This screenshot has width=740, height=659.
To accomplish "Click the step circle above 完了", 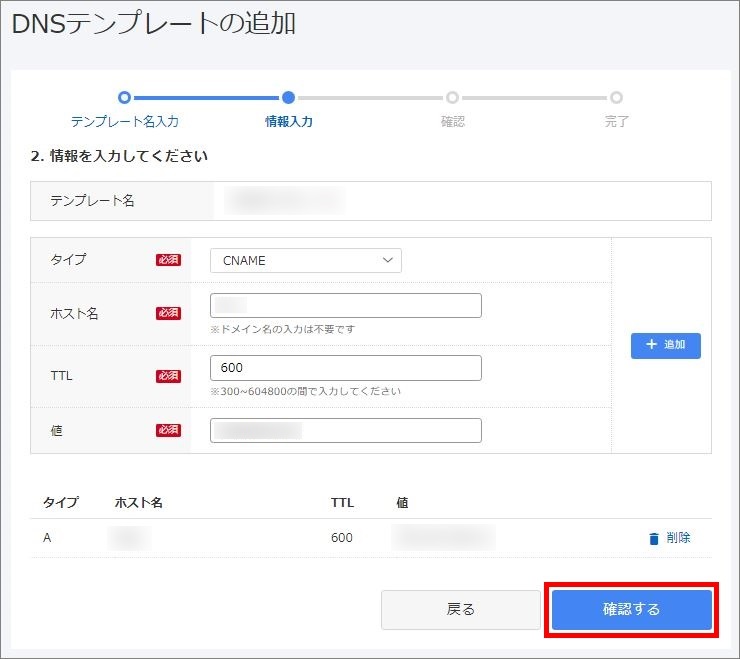I will (x=616, y=98).
